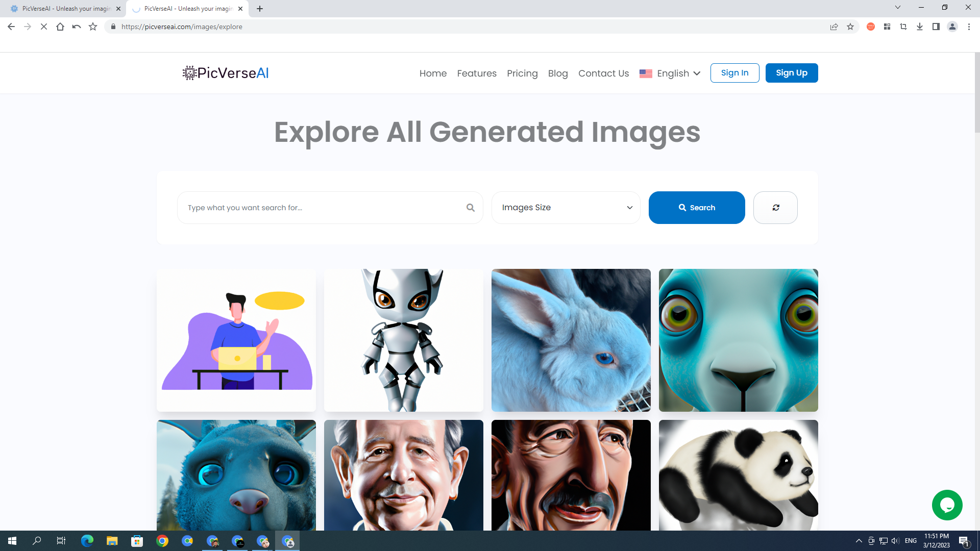
Task: Click the taskbar search magnifier
Action: point(37,541)
